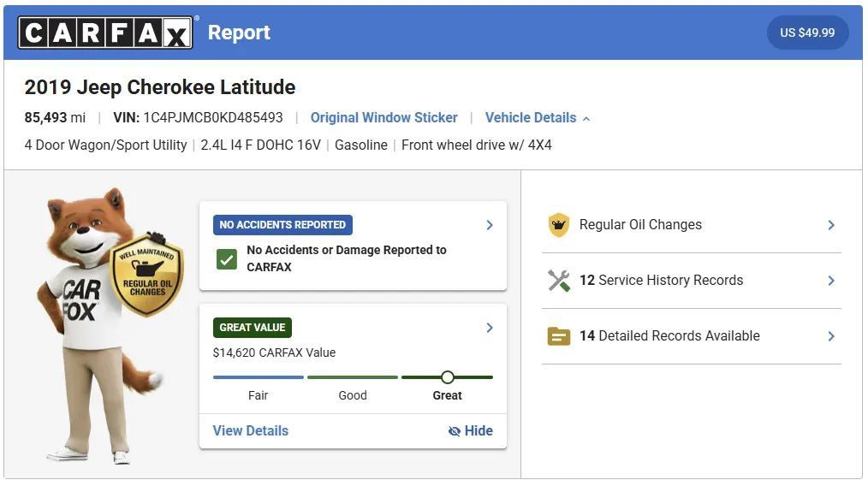Click the Well Maintained gold badge
Image resolution: width=868 pixels, height=486 pixels.
[147, 275]
